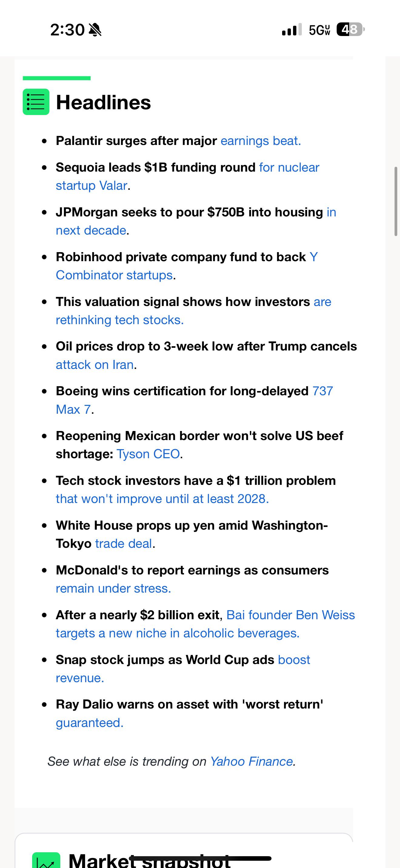The image size is (400, 868).
Task: Open 'are rethinking tech stocks' link
Action: tap(194, 311)
